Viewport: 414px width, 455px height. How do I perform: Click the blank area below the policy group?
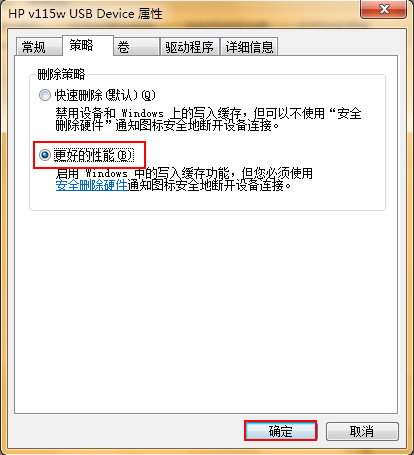206,310
